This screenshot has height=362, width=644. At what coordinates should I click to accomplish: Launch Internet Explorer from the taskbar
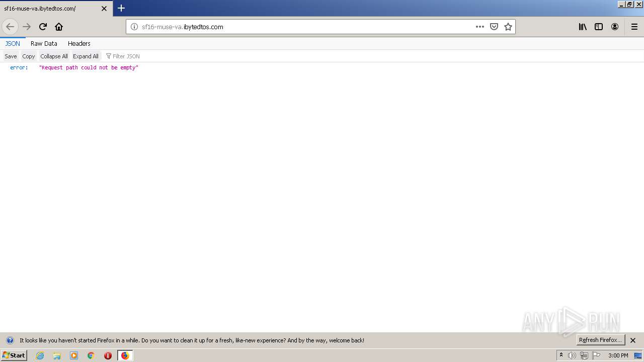click(x=40, y=355)
